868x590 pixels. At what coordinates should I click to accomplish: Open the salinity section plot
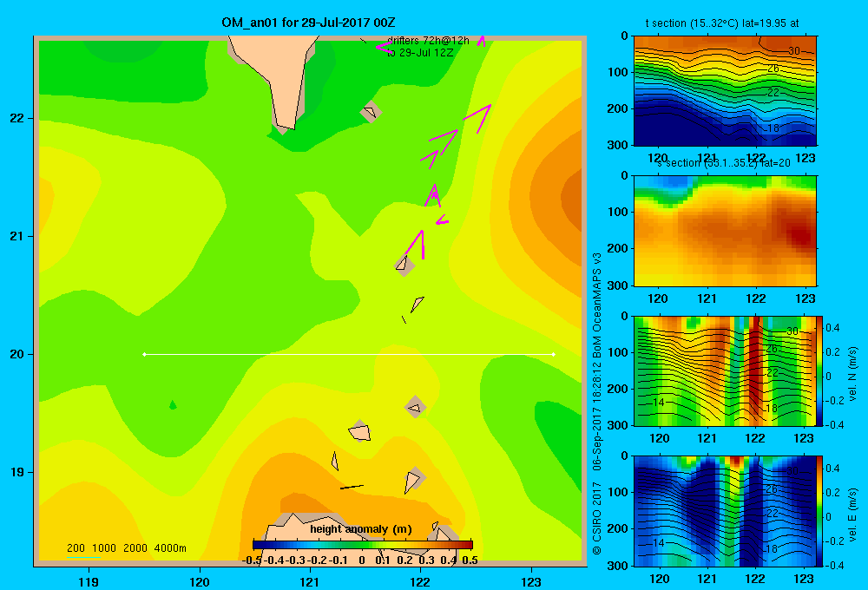pyautogui.click(x=725, y=231)
